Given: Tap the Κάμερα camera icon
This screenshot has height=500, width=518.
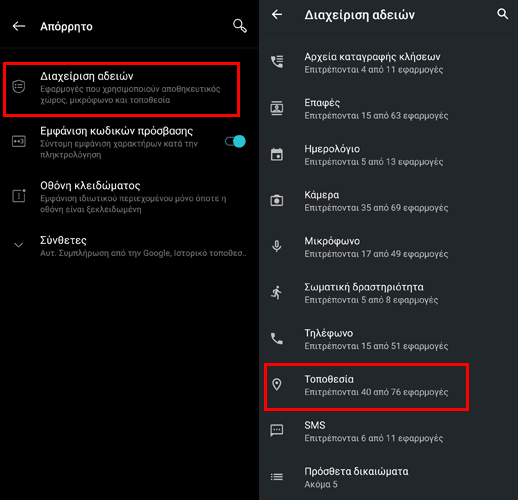Looking at the screenshot, I should (x=277, y=200).
